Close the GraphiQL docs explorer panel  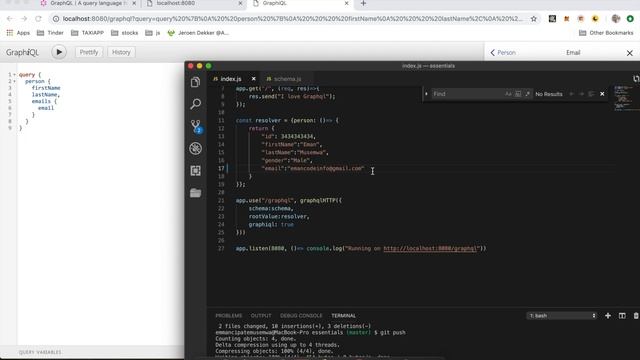[x=629, y=53]
